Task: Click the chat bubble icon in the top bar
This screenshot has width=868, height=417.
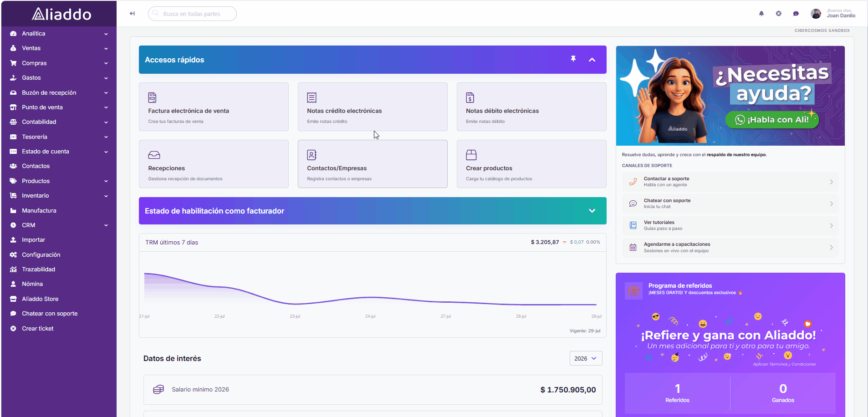Action: [x=796, y=14]
